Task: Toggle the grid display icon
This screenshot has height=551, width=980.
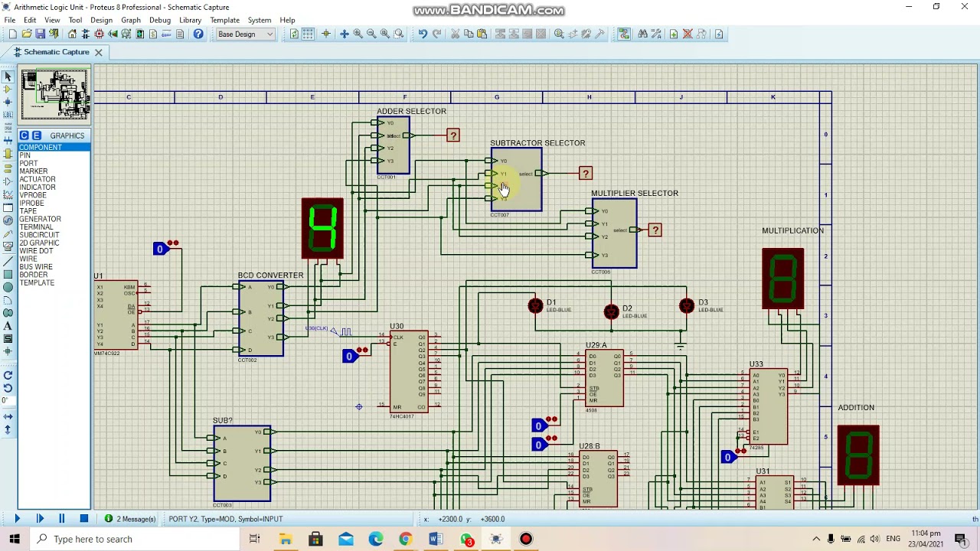Action: coord(308,34)
